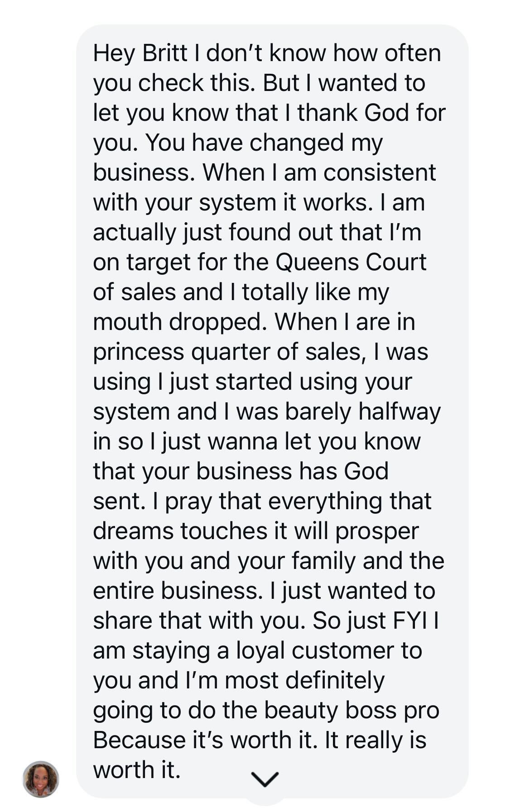Click the phrase "thank God for"
This screenshot has height=812, width=530.
click(x=371, y=113)
